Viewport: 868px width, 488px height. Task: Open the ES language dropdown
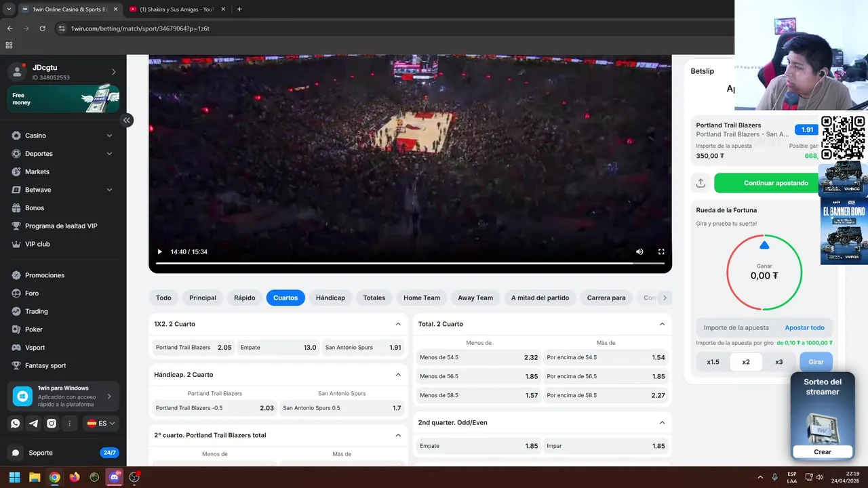coord(100,424)
